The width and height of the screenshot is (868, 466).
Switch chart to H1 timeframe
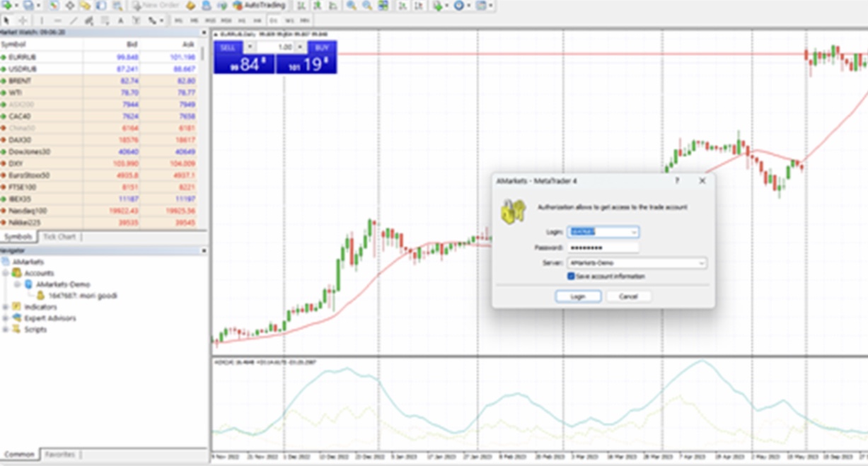242,20
